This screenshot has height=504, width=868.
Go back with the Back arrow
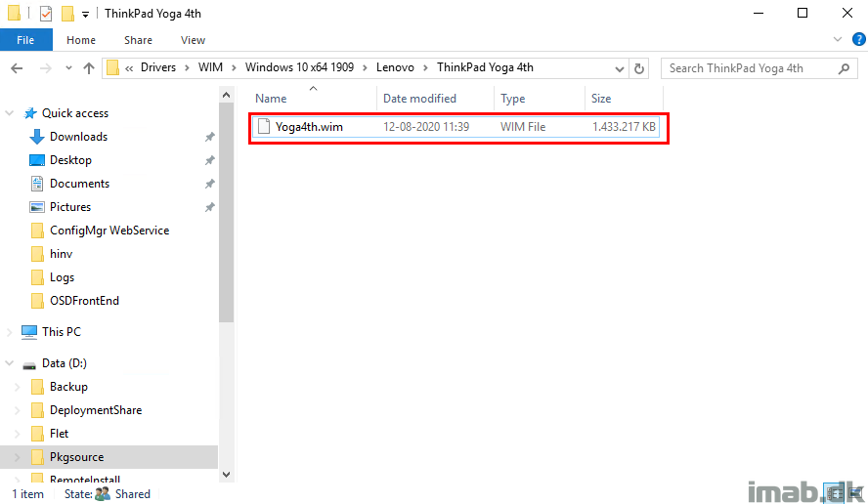click(18, 68)
